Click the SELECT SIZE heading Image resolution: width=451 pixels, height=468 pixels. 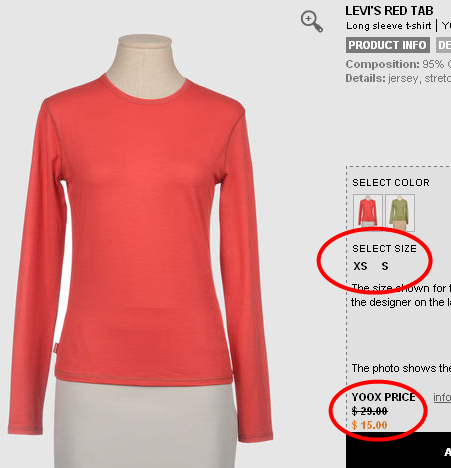pyautogui.click(x=384, y=248)
